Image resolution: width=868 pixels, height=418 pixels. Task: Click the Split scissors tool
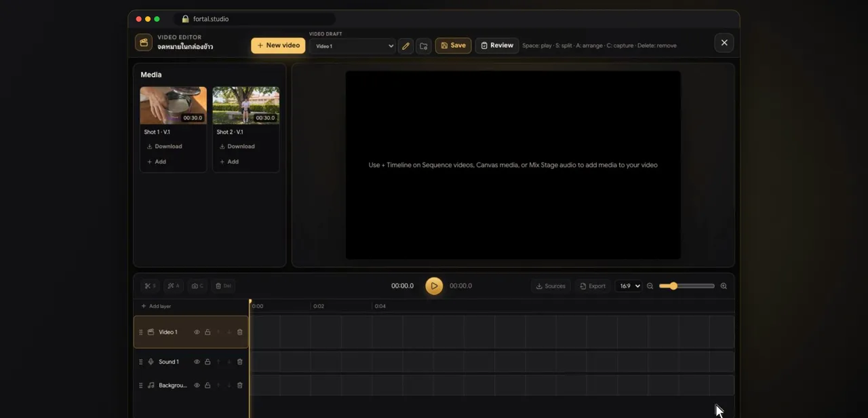tap(151, 286)
